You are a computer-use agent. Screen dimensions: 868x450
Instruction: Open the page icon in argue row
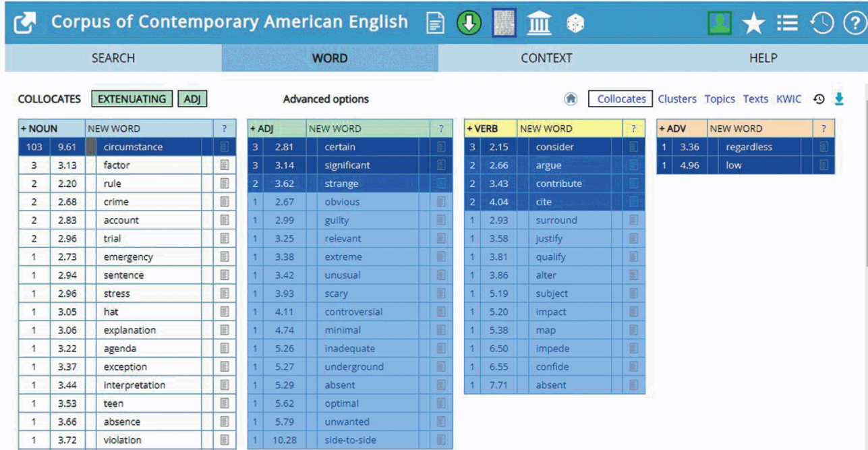633,165
